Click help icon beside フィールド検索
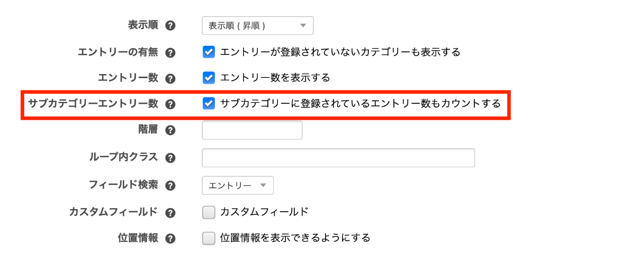 pos(171,185)
